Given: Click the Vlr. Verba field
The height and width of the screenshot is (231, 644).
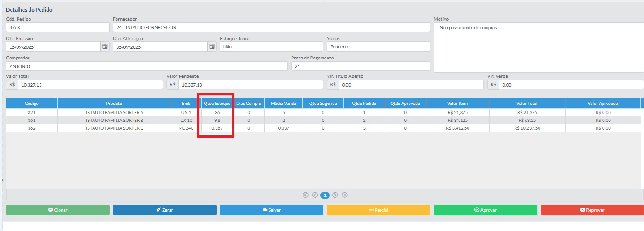Looking at the screenshot, I should click(572, 85).
